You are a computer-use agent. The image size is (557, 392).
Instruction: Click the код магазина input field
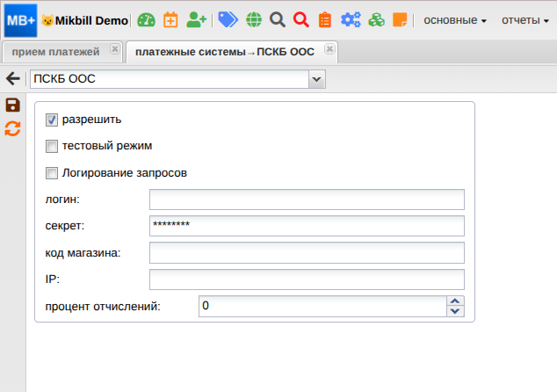coord(307,252)
